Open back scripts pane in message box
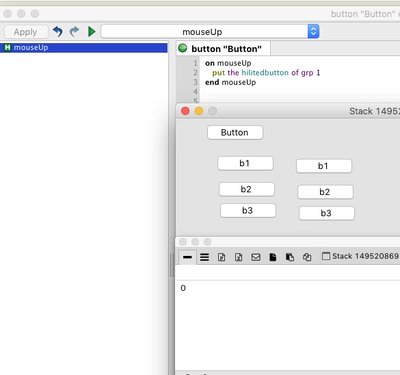400x375 pixels. [290, 257]
